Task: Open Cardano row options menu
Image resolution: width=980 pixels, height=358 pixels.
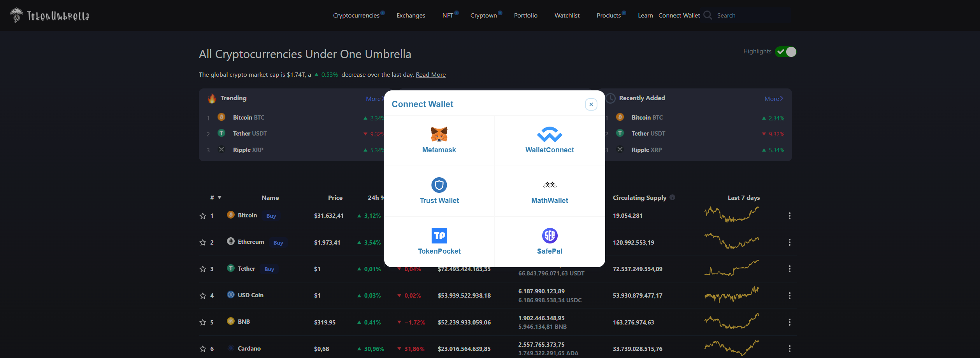Action: coord(789,349)
